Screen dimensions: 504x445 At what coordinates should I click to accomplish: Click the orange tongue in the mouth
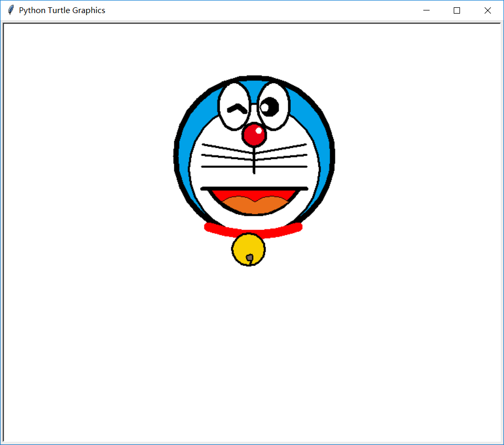coord(255,205)
